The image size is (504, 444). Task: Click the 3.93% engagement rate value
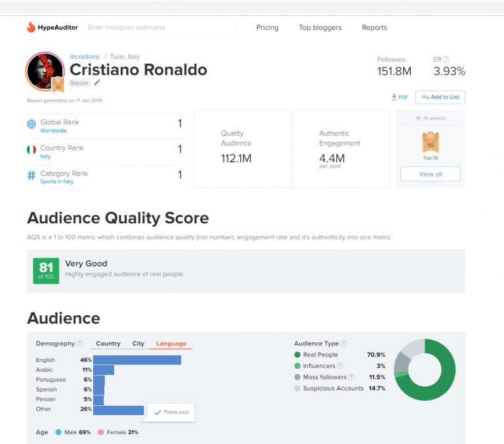449,71
